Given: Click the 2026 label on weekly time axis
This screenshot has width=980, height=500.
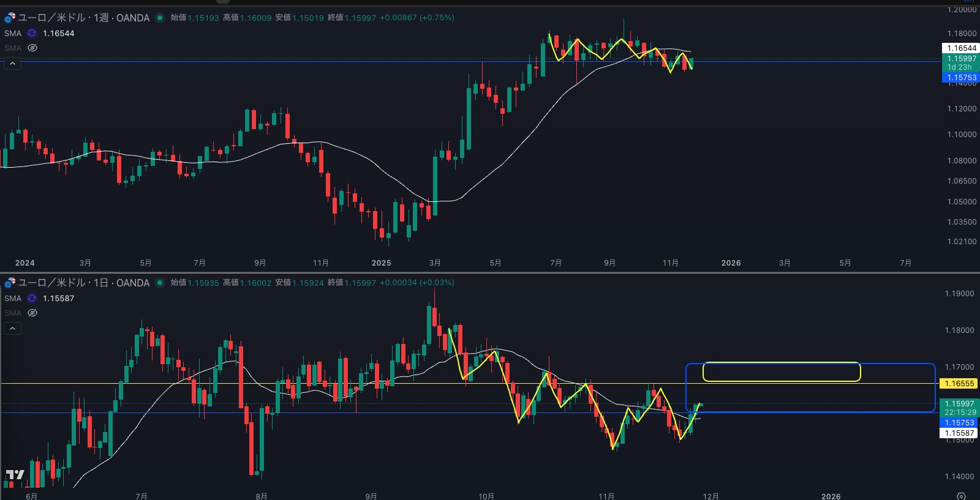Looking at the screenshot, I should pos(731,263).
